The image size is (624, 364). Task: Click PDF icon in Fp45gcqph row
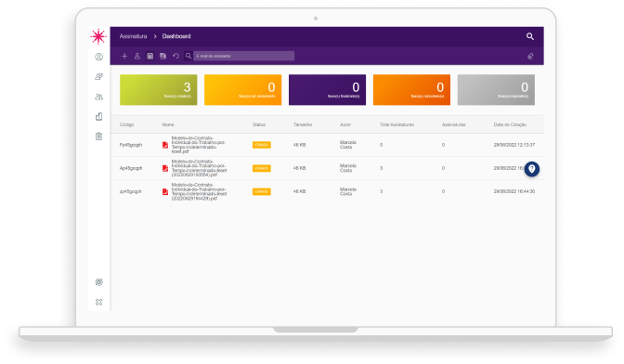coord(165,145)
